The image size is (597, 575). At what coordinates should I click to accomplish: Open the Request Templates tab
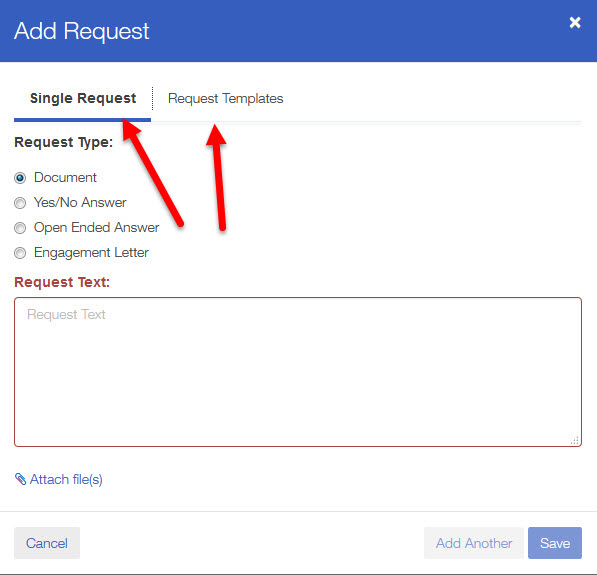[225, 98]
